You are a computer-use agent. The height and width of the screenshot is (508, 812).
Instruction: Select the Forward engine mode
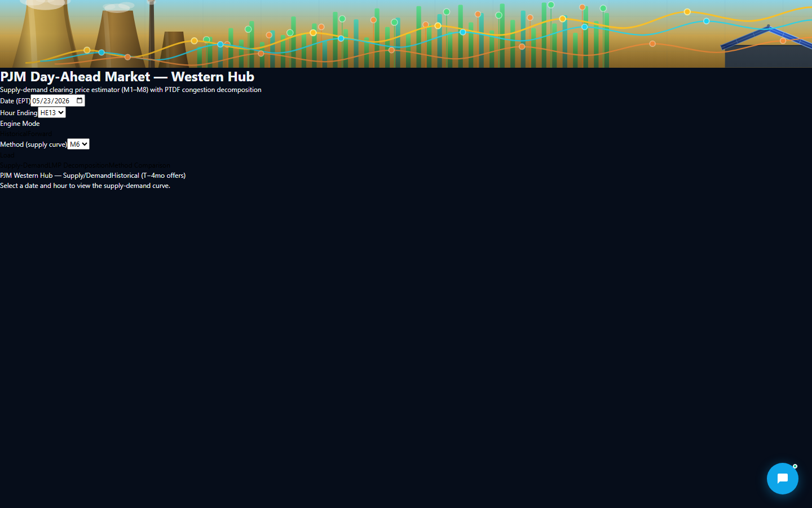(x=40, y=134)
